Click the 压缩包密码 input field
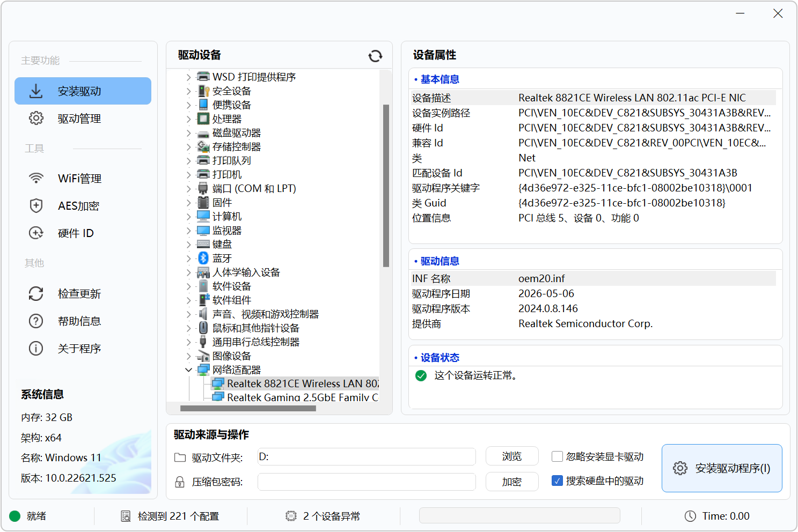Image resolution: width=798 pixels, height=532 pixels. pyautogui.click(x=367, y=482)
